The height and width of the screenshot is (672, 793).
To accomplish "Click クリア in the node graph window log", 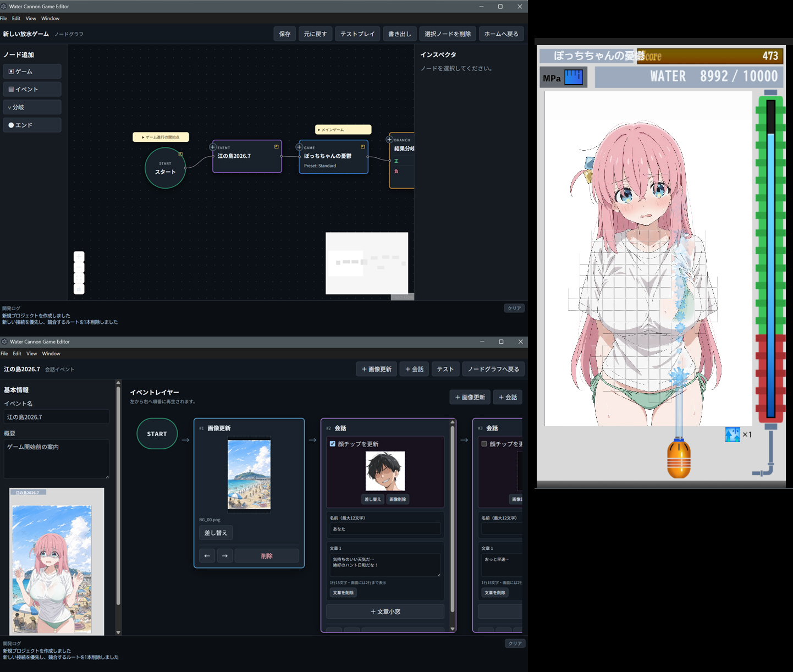I will click(x=514, y=309).
